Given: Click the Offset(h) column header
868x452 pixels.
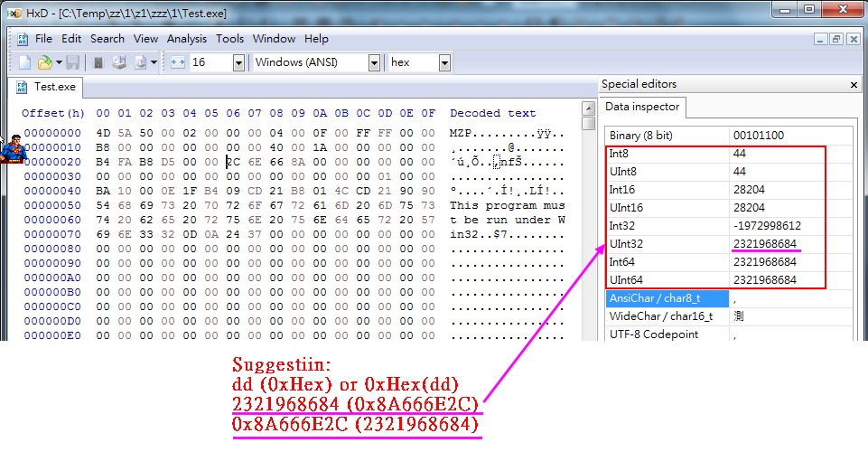Looking at the screenshot, I should click(53, 113).
